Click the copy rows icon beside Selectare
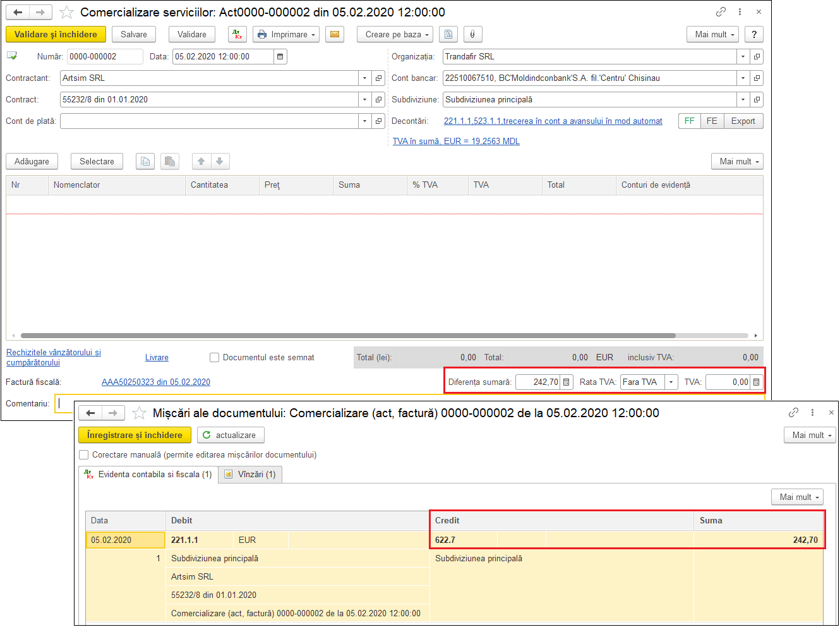The image size is (840, 627). pyautogui.click(x=145, y=162)
